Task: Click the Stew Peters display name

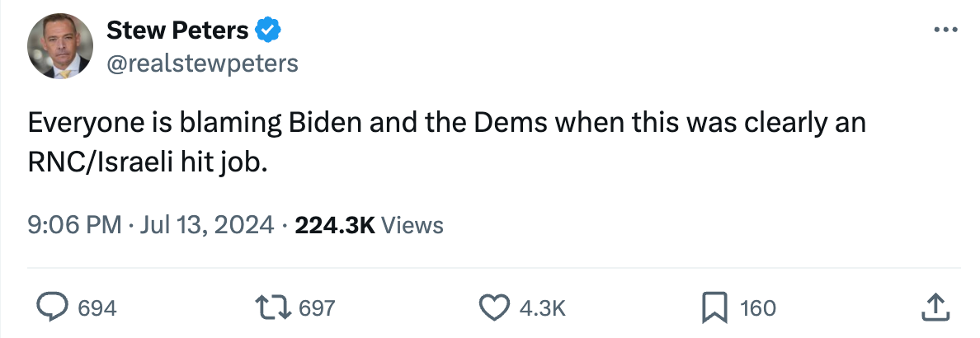Action: [x=177, y=31]
